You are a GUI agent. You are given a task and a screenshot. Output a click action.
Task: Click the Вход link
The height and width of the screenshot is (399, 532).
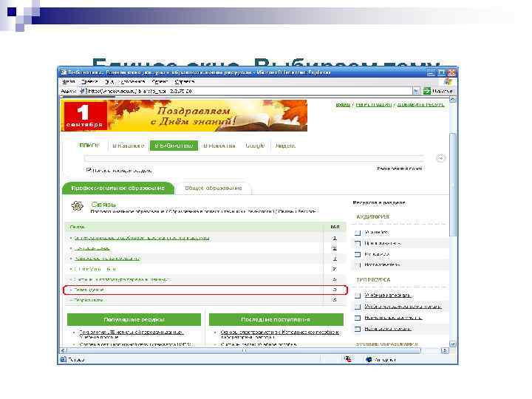point(343,104)
